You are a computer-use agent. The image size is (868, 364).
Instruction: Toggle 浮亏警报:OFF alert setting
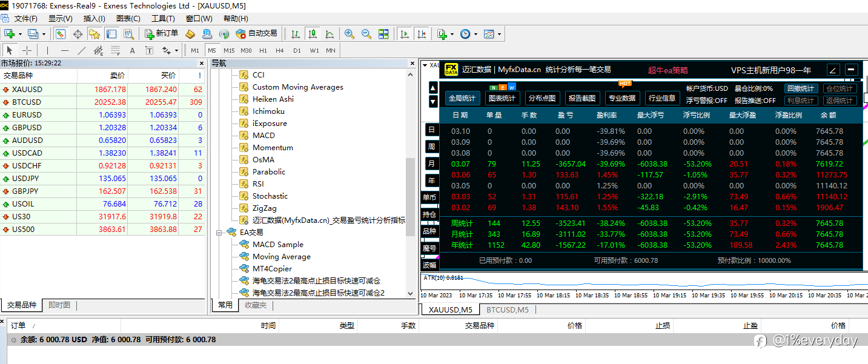click(707, 101)
